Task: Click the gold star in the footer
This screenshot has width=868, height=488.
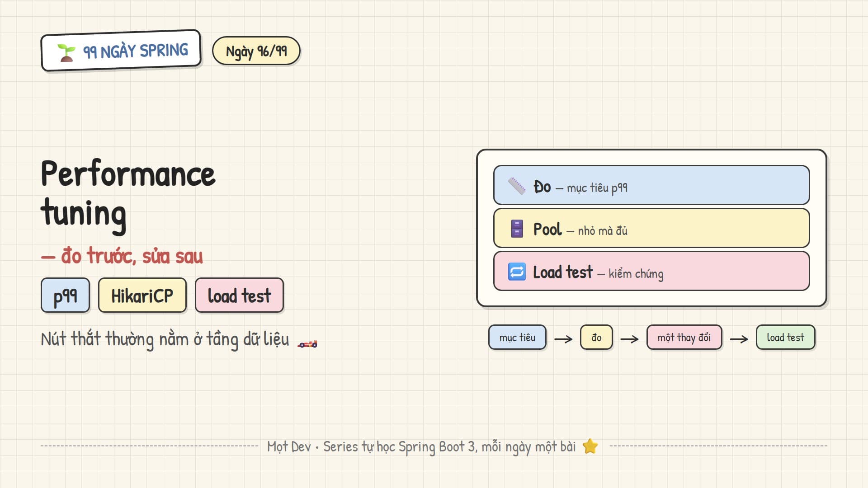Action: (x=590, y=446)
